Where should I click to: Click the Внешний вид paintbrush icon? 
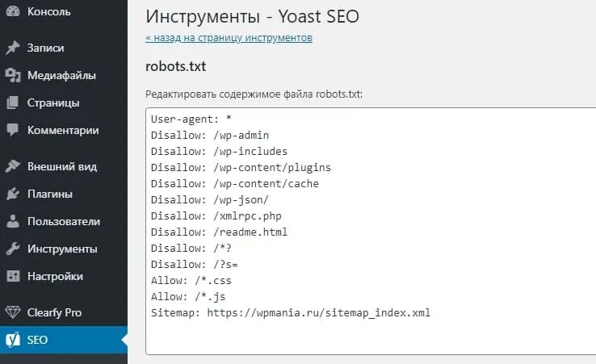(x=12, y=166)
